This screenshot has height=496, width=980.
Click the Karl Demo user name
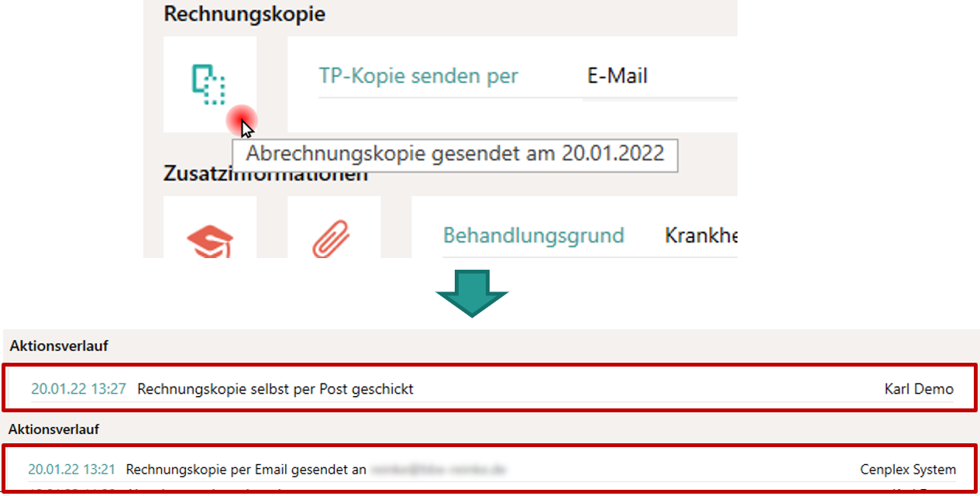[x=919, y=389]
